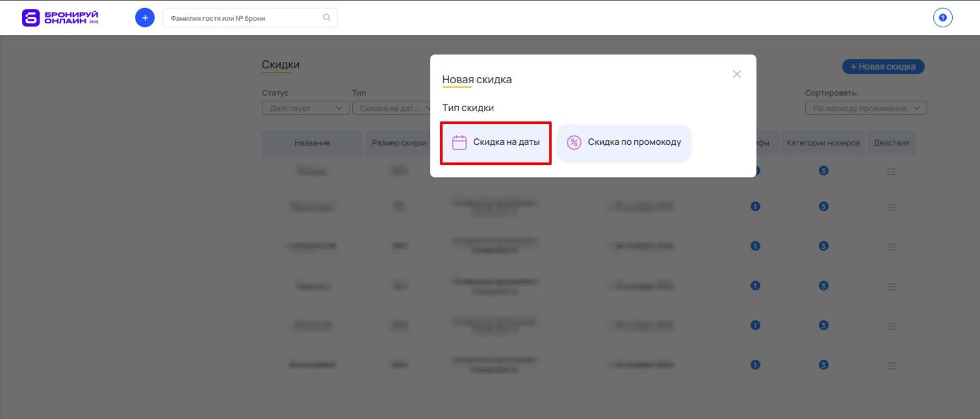980x419 pixels.
Task: Open actions list icon in last table row
Action: click(891, 366)
